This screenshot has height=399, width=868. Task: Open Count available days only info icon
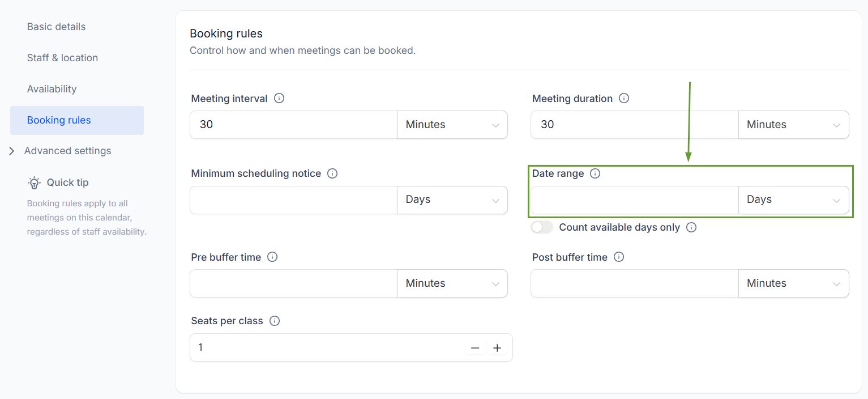coord(691,227)
